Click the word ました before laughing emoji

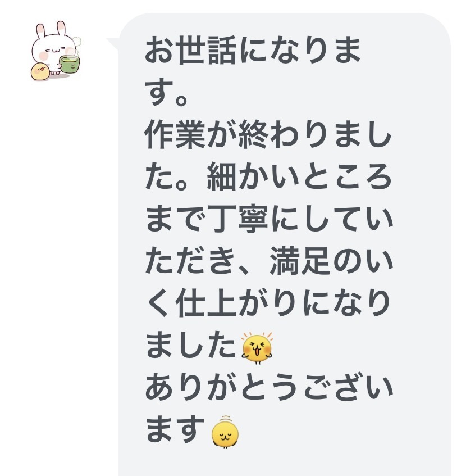click(191, 346)
